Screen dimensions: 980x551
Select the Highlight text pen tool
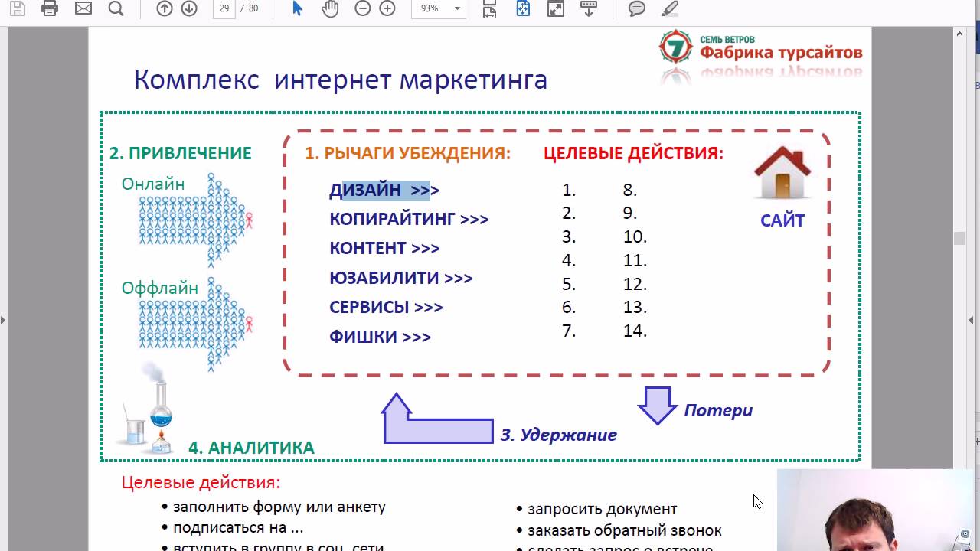click(x=669, y=8)
